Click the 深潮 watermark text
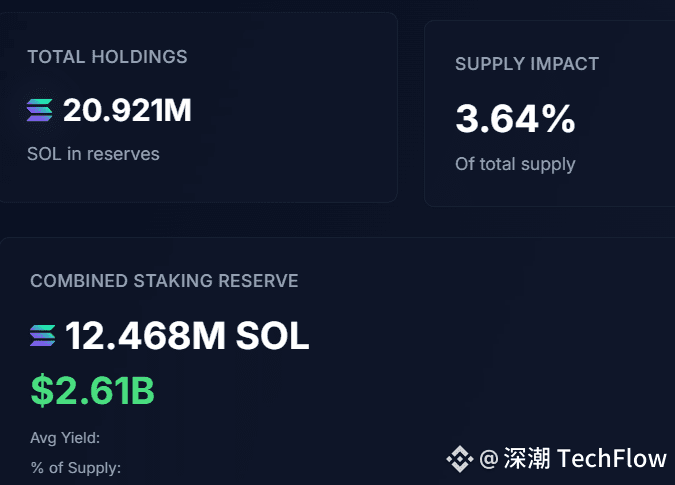The height and width of the screenshot is (485, 675). [527, 459]
